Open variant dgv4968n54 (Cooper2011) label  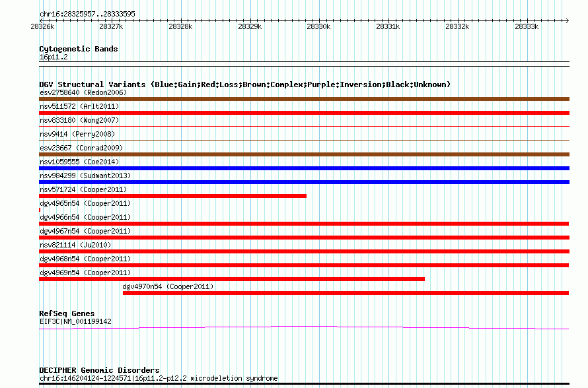tap(85, 259)
